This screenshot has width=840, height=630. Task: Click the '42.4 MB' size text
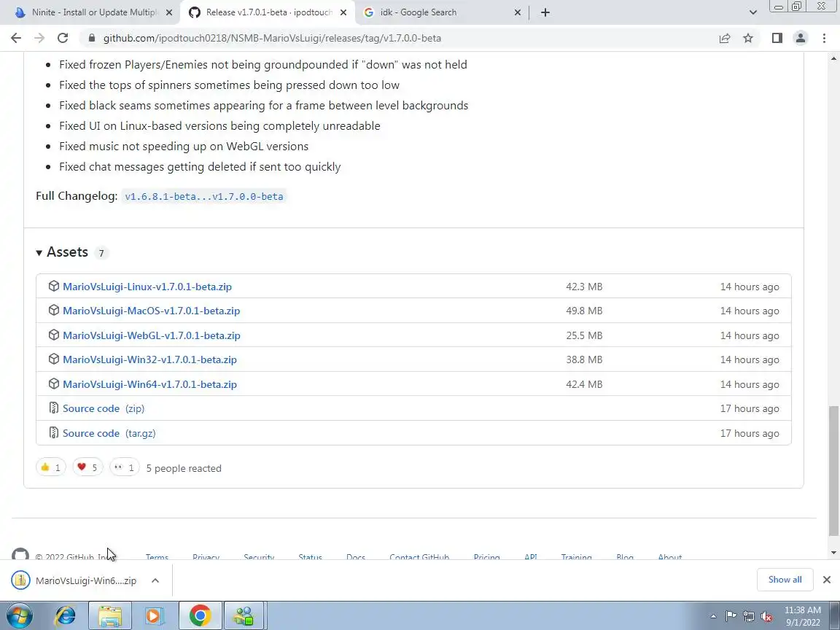(584, 384)
